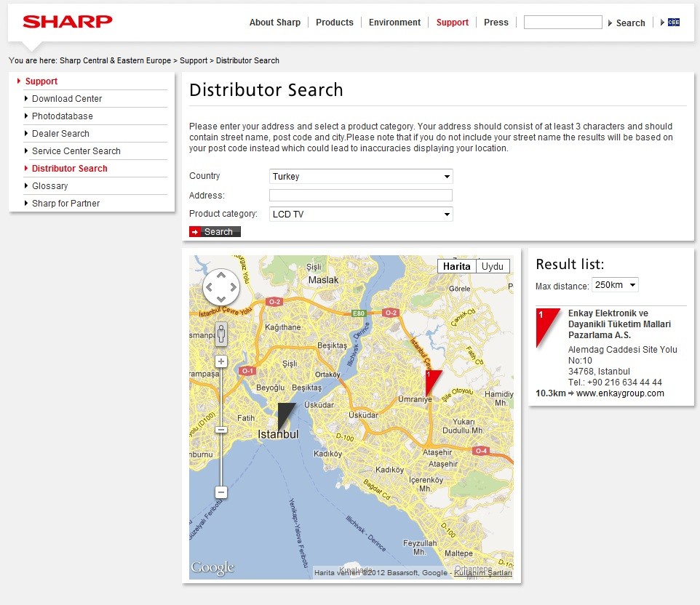This screenshot has height=605, width=700.
Task: Open the Environment menu item
Action: pyautogui.click(x=394, y=23)
